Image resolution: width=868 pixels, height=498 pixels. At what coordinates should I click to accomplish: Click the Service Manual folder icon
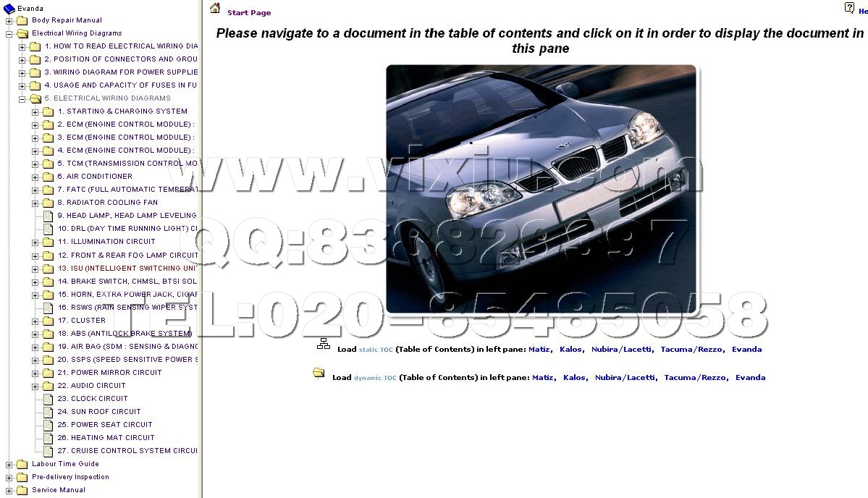22,490
